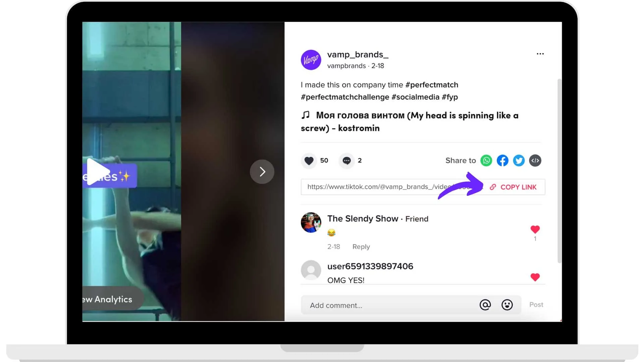Share to Twitter
644x362 pixels.
[x=519, y=161]
